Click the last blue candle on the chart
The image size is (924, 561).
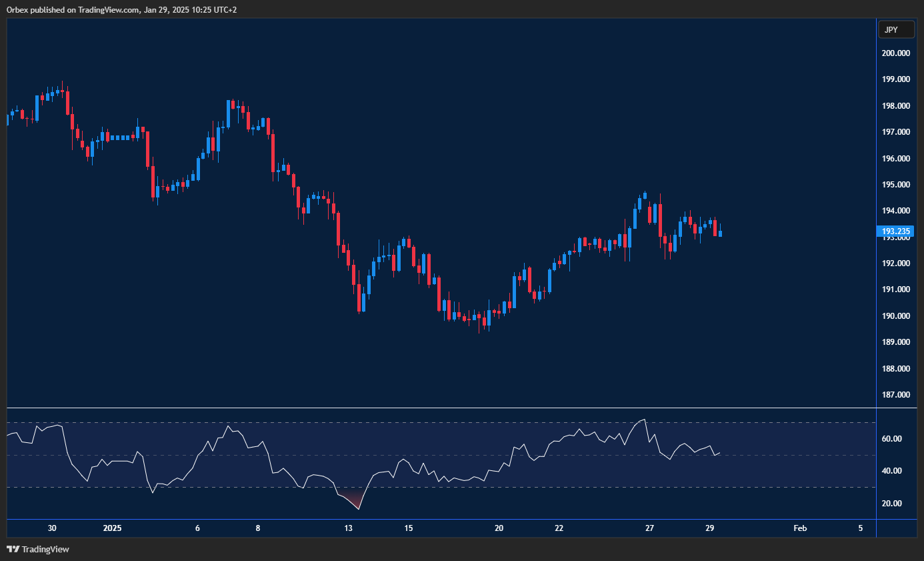pos(720,233)
